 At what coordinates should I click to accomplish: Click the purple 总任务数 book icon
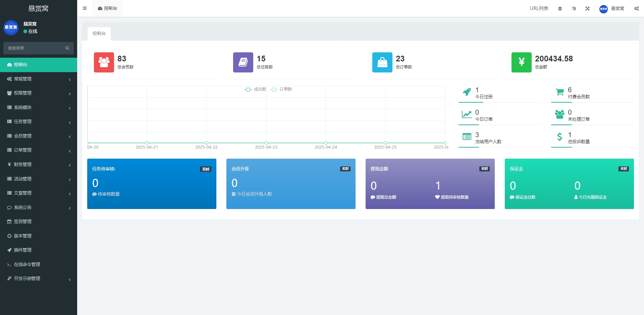(x=243, y=62)
